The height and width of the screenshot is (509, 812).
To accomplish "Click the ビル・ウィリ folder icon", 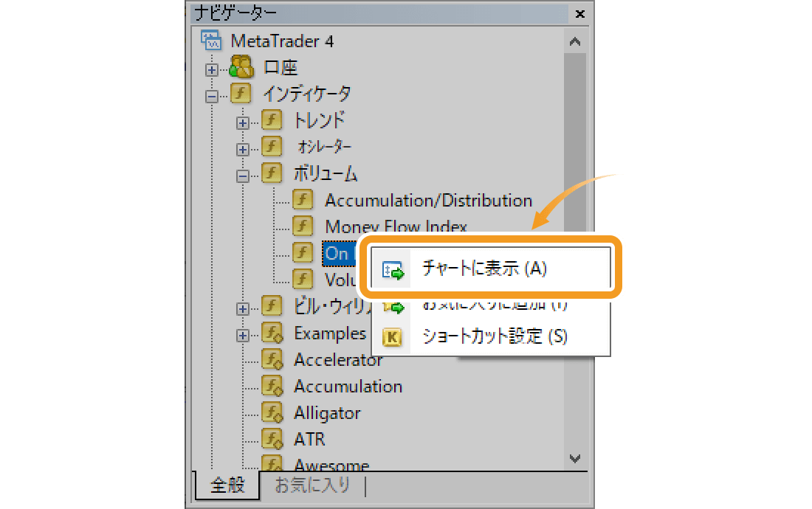I will [272, 306].
